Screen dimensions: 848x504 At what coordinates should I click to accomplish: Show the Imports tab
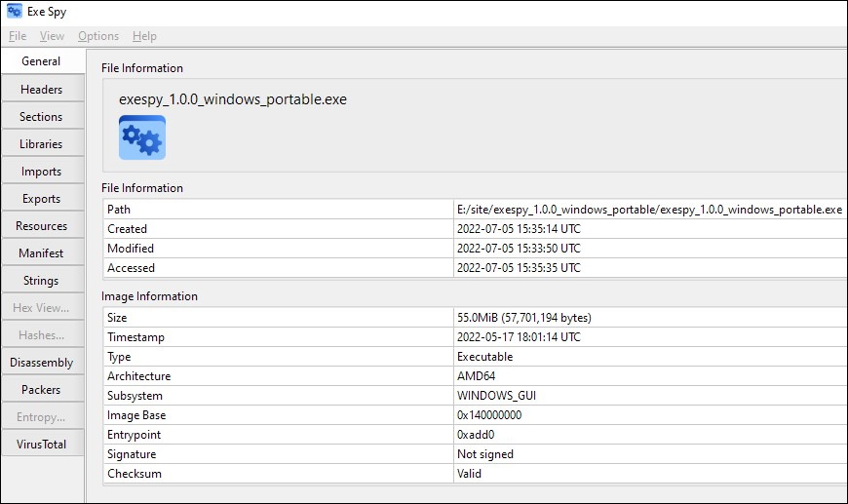click(41, 171)
